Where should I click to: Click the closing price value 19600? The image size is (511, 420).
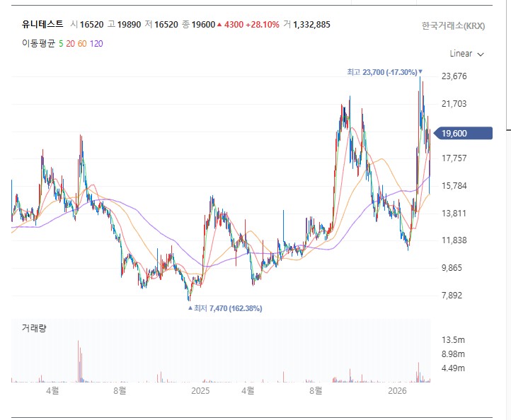(203, 25)
